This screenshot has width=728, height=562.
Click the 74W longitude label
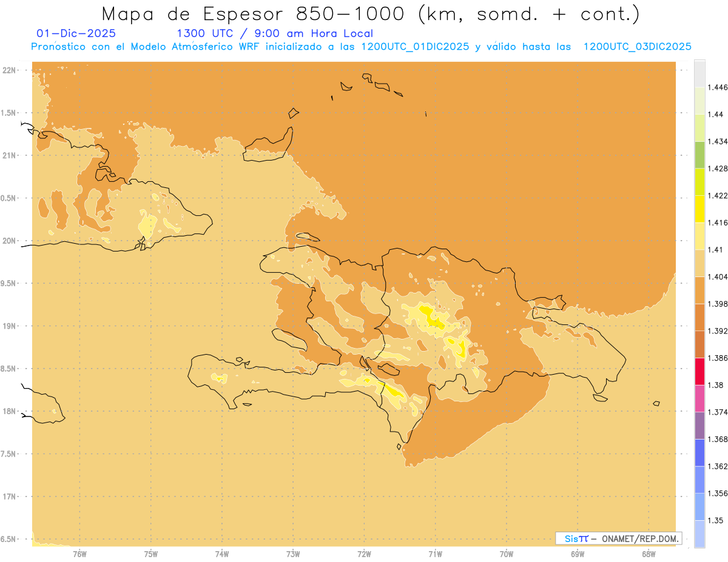coord(222,553)
